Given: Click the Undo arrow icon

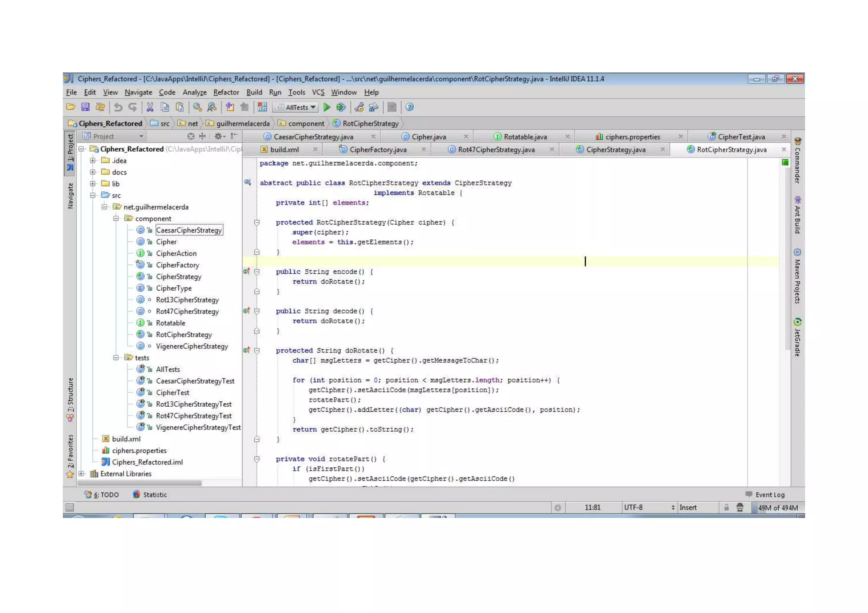Looking at the screenshot, I should (x=118, y=108).
